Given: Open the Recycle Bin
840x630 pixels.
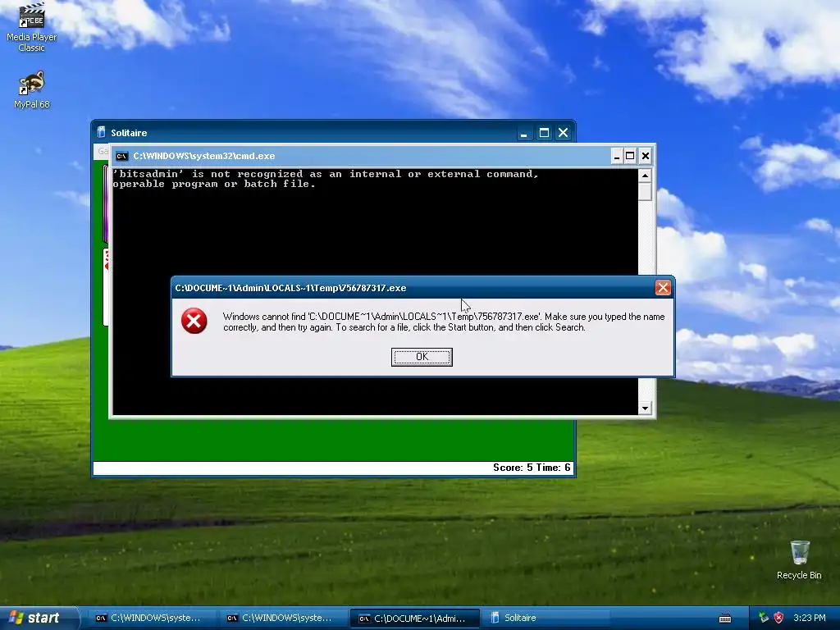Looking at the screenshot, I should tap(799, 559).
